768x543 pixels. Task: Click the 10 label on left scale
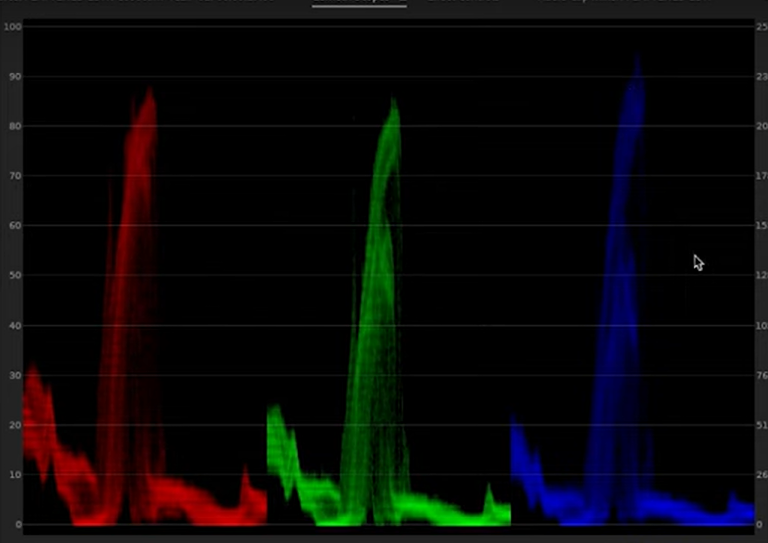pos(14,476)
